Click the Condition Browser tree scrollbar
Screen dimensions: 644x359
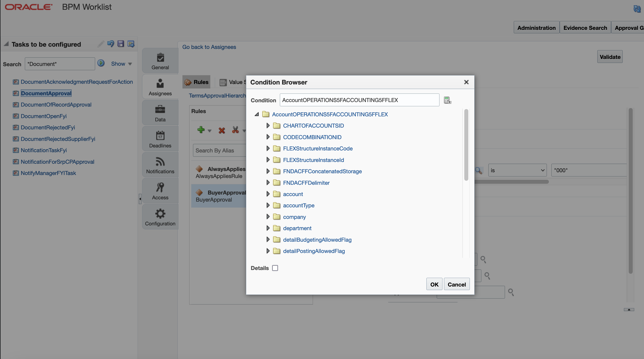click(x=466, y=145)
